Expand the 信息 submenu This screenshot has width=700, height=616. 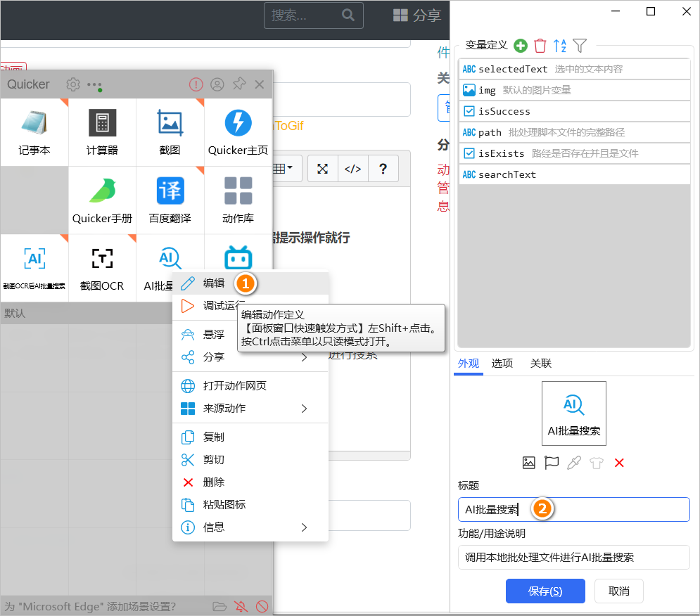pyautogui.click(x=250, y=527)
